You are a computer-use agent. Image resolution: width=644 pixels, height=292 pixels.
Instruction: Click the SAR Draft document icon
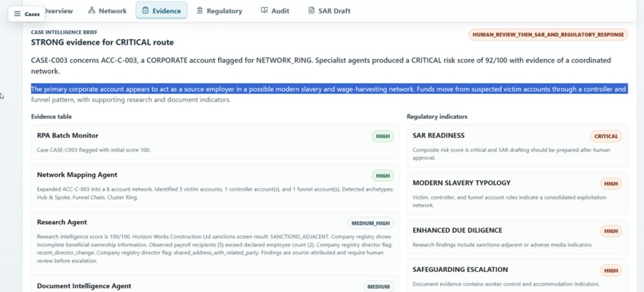click(312, 10)
